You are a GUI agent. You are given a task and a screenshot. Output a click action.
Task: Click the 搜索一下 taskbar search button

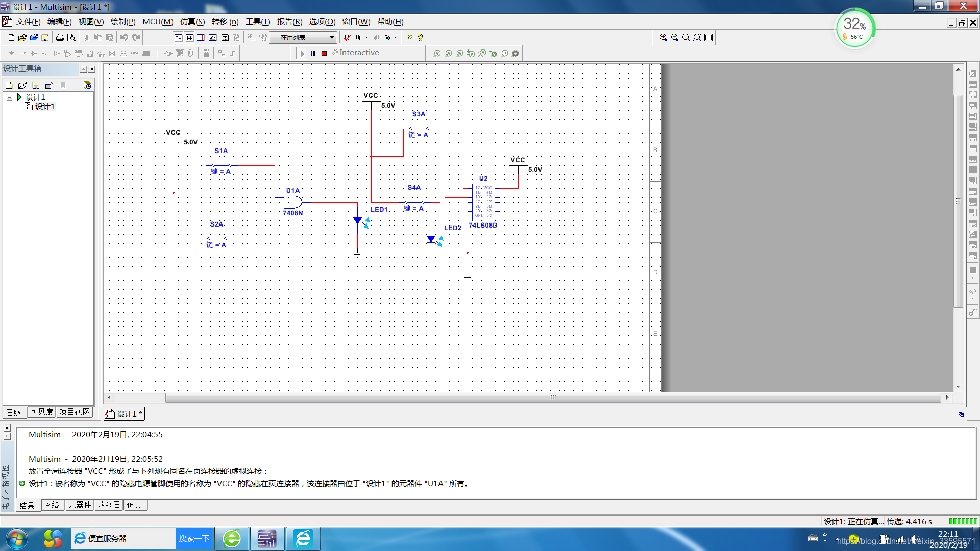(x=194, y=539)
